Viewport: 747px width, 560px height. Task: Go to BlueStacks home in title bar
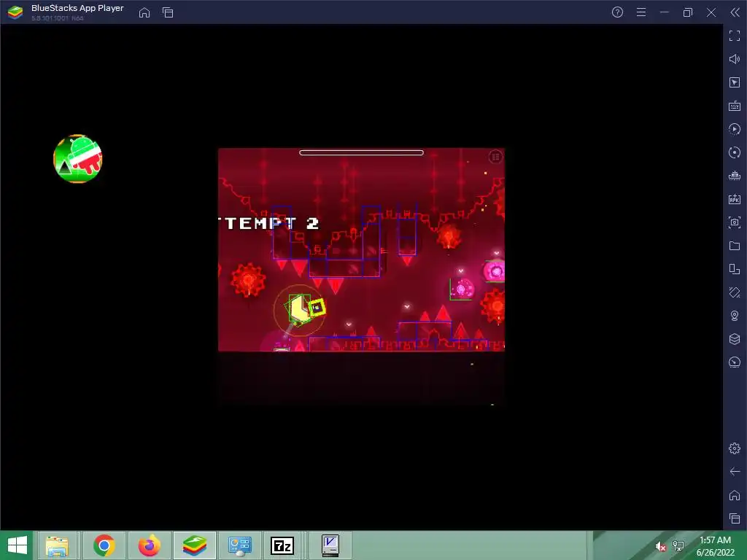click(144, 12)
